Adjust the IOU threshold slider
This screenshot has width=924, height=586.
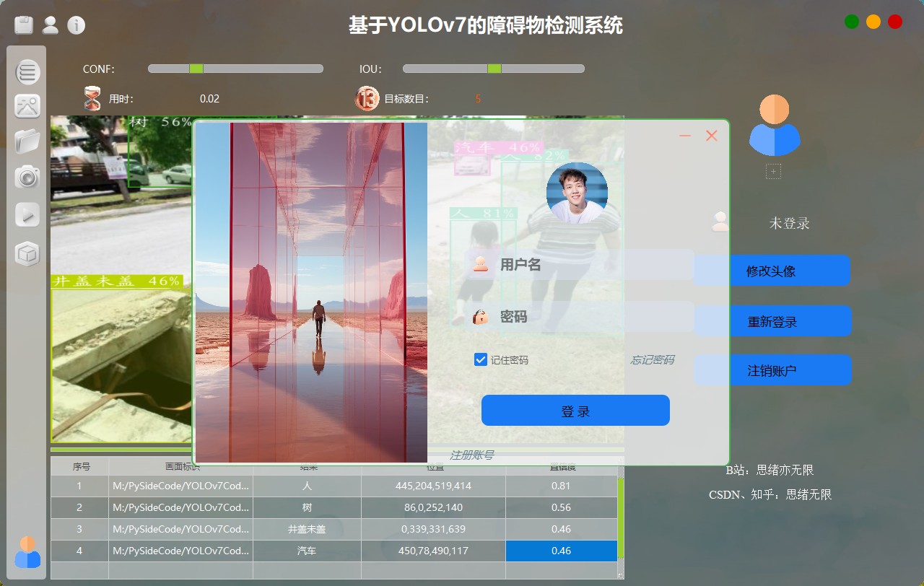click(494, 69)
